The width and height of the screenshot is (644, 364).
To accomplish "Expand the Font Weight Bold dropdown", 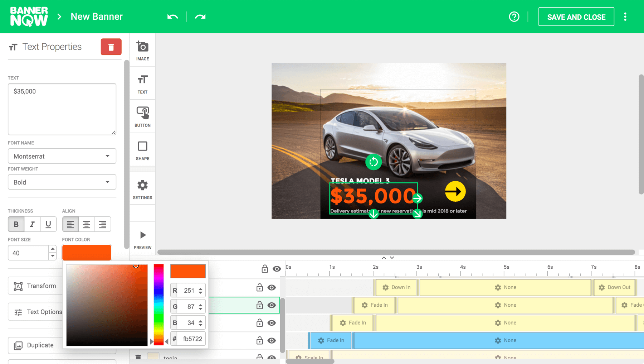I will (x=62, y=182).
